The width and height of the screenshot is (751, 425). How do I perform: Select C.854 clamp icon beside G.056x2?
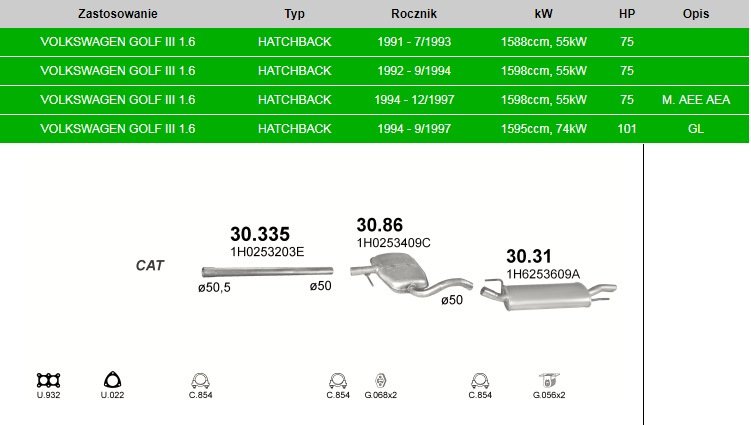pos(480,381)
